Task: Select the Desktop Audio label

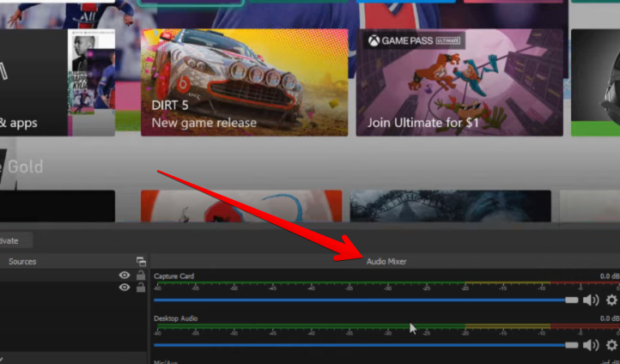Action: pos(175,318)
